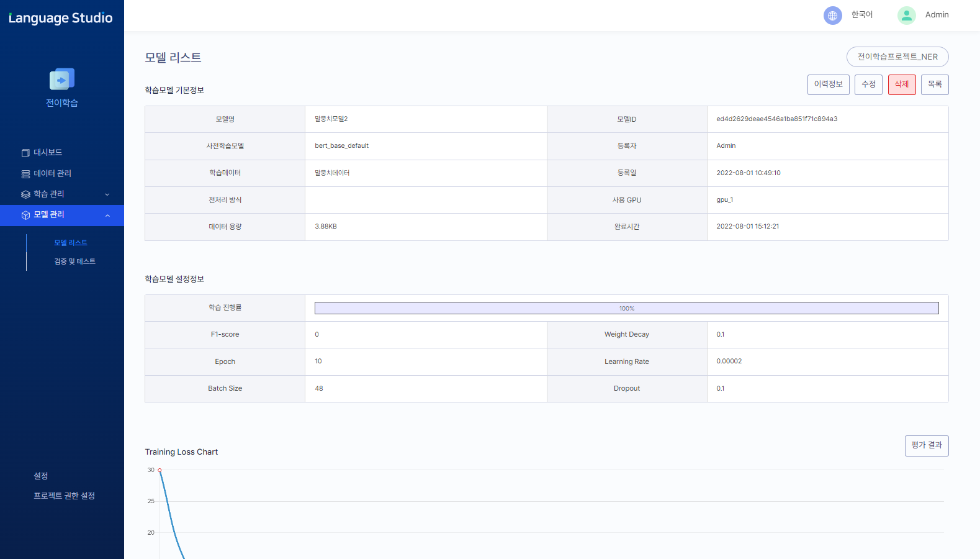Click the 전이학습프로젝트_NER project pill
The image size is (980, 559).
pyautogui.click(x=897, y=57)
